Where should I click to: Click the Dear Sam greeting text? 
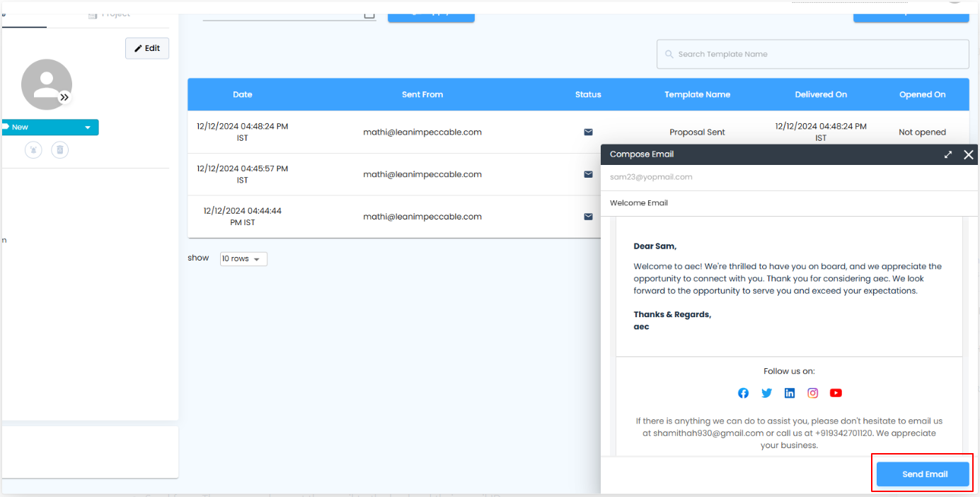point(655,246)
